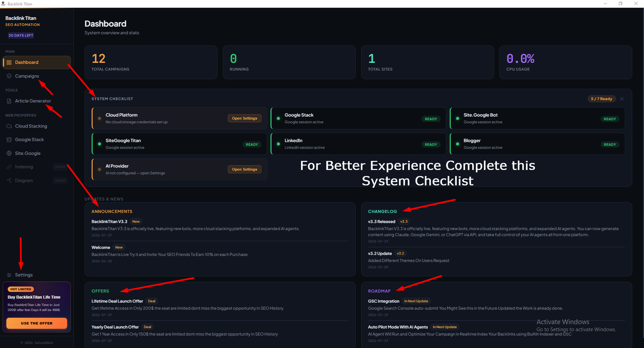Click AI Provider status dot
Image resolution: width=644 pixels, height=348 pixels.
click(x=99, y=170)
